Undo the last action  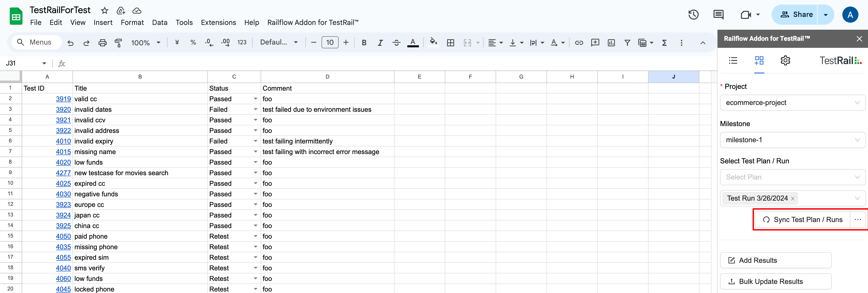(x=70, y=43)
